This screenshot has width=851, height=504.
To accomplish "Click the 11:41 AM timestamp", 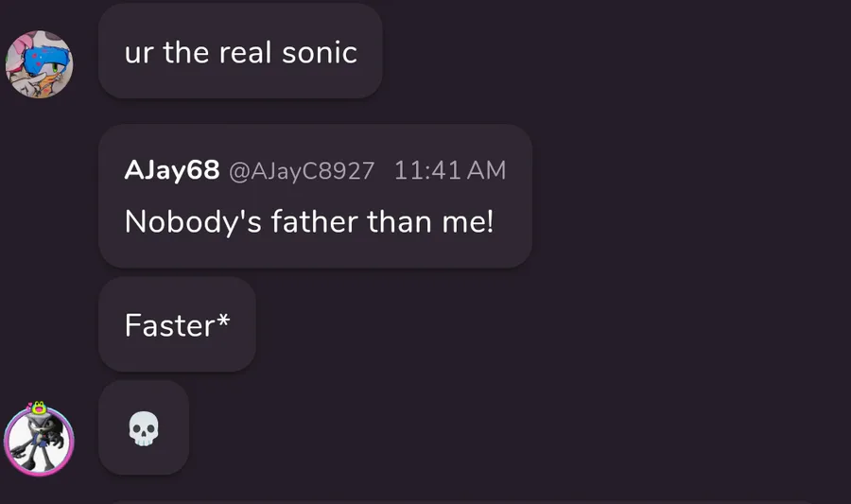I will click(x=450, y=171).
